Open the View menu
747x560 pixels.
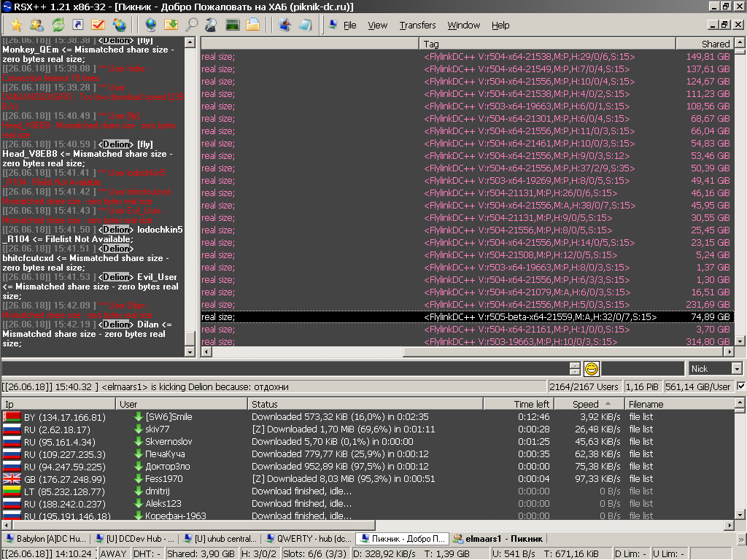377,26
